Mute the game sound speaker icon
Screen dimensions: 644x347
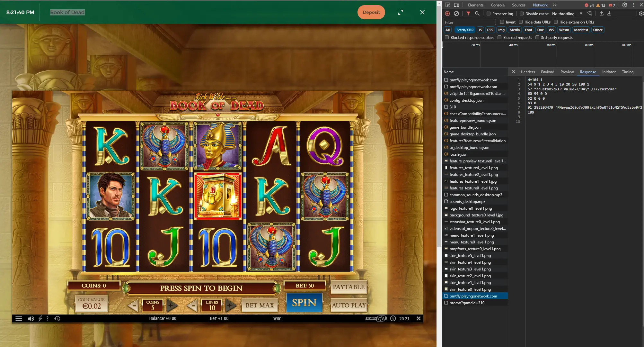[31, 318]
